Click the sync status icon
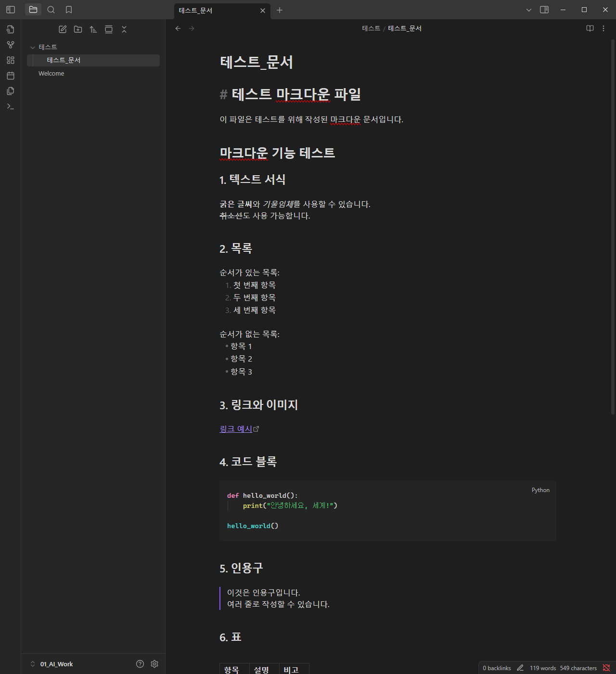616x674 pixels. (x=606, y=668)
